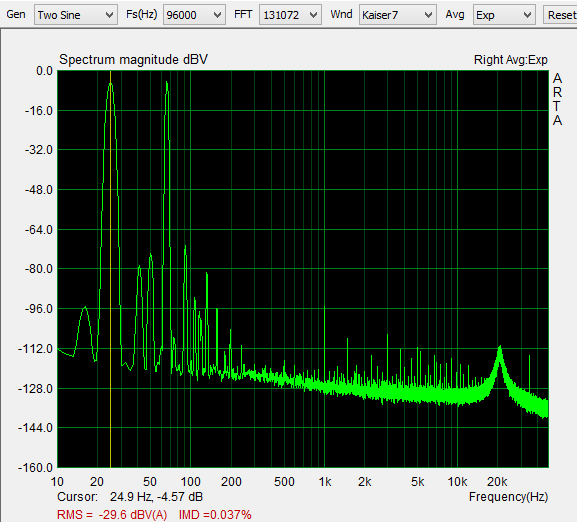Viewport: 577px width, 522px height.
Task: Click the red RMS value readout
Action: click(x=112, y=514)
